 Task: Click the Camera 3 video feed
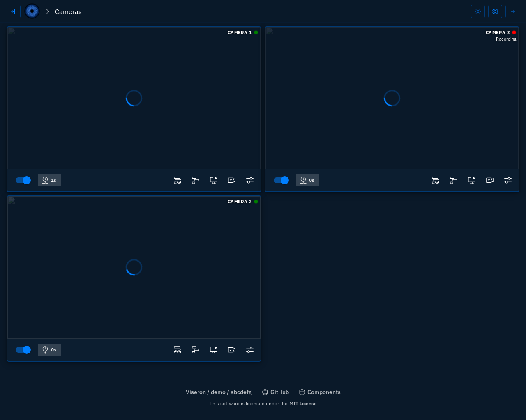(x=134, y=267)
